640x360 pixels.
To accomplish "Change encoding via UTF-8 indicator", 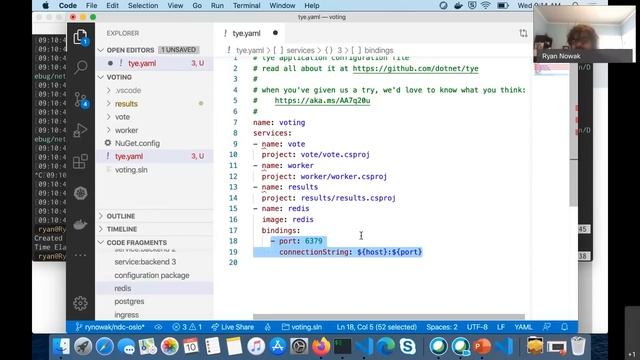I will point(477,327).
